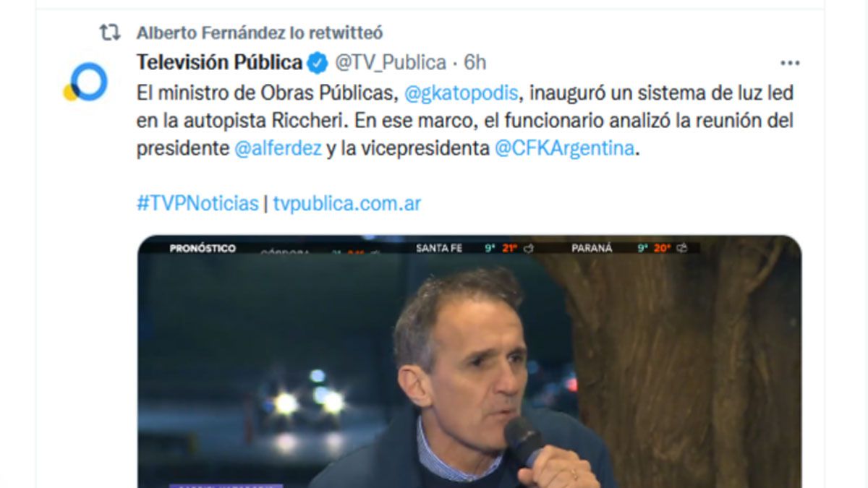Click the tweet text about autopista Riccheri

tap(465, 121)
